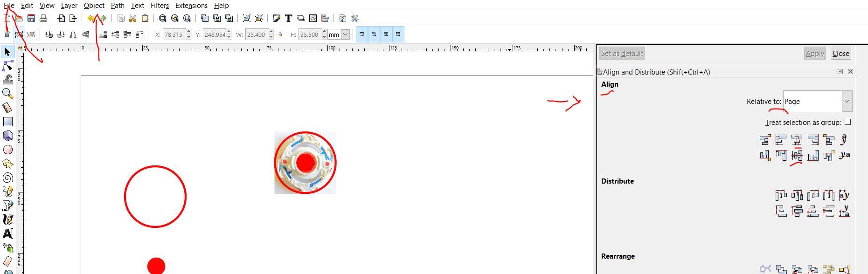Iconify the Align and Distribute panel

[840, 72]
